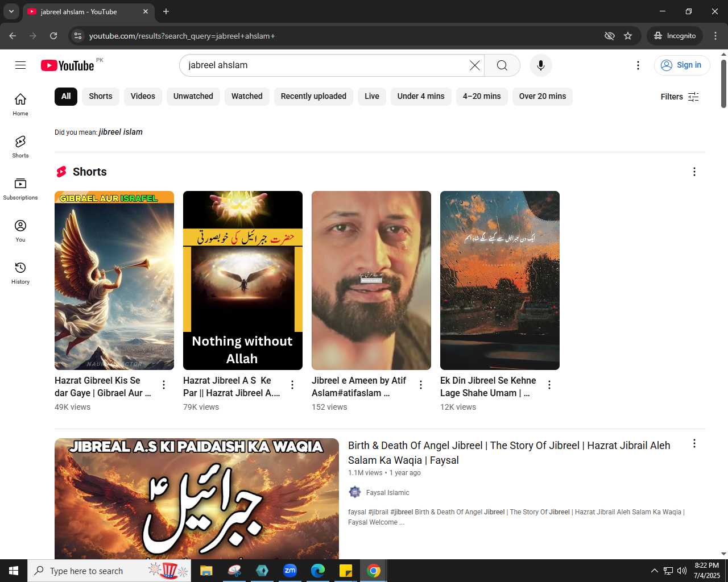Image resolution: width=728 pixels, height=582 pixels.
Task: Open the Windows Start menu
Action: pos(14,571)
